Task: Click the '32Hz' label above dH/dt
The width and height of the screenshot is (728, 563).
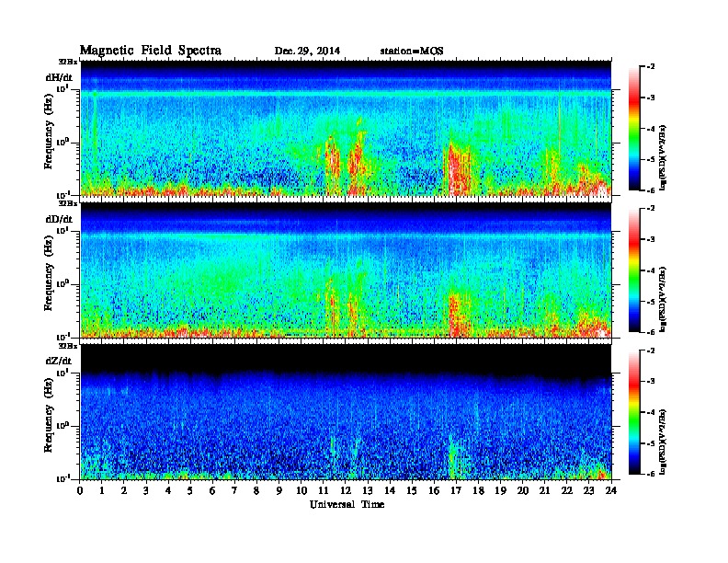Action: pyautogui.click(x=67, y=62)
